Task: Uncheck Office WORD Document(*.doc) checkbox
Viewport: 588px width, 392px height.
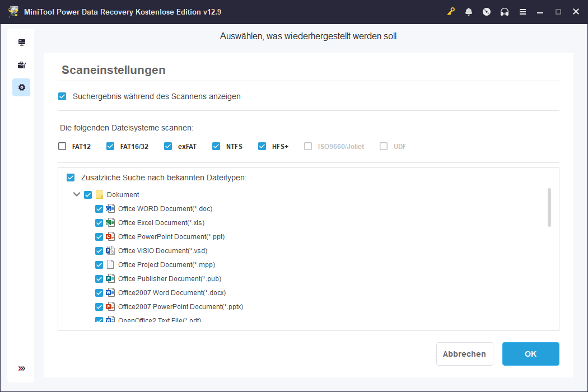Action: pyautogui.click(x=99, y=209)
